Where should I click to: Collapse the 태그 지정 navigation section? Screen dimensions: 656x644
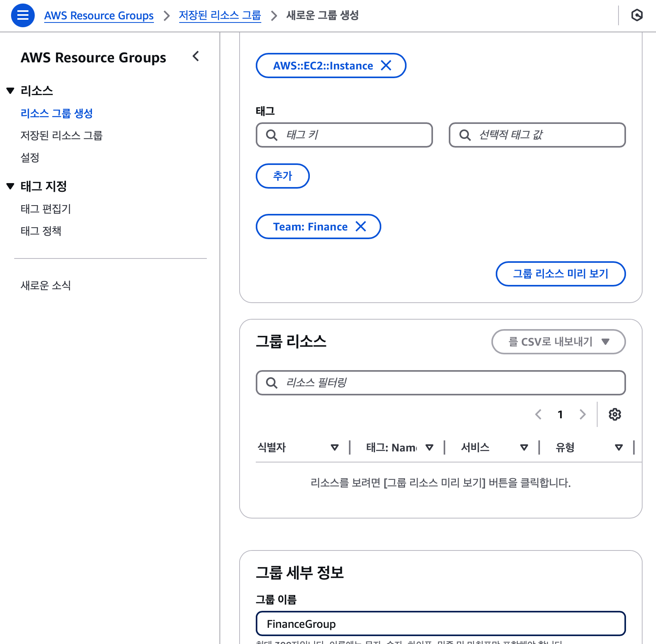[x=11, y=186]
